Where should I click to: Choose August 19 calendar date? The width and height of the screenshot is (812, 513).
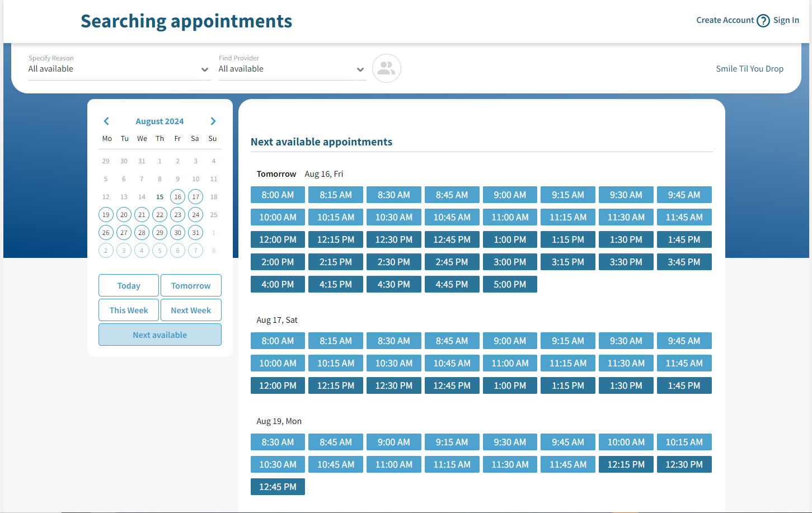(106, 215)
